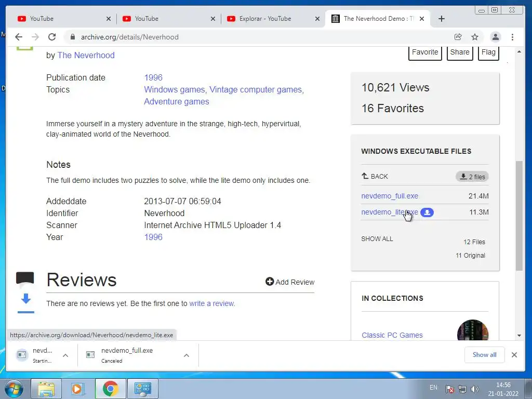532x399 pixels.
Task: Open the 1996 publication date link
Action: coord(153,77)
